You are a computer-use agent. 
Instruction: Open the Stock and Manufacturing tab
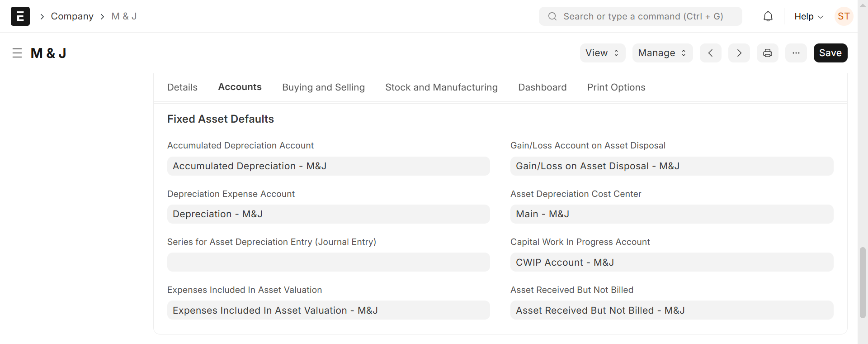tap(441, 87)
